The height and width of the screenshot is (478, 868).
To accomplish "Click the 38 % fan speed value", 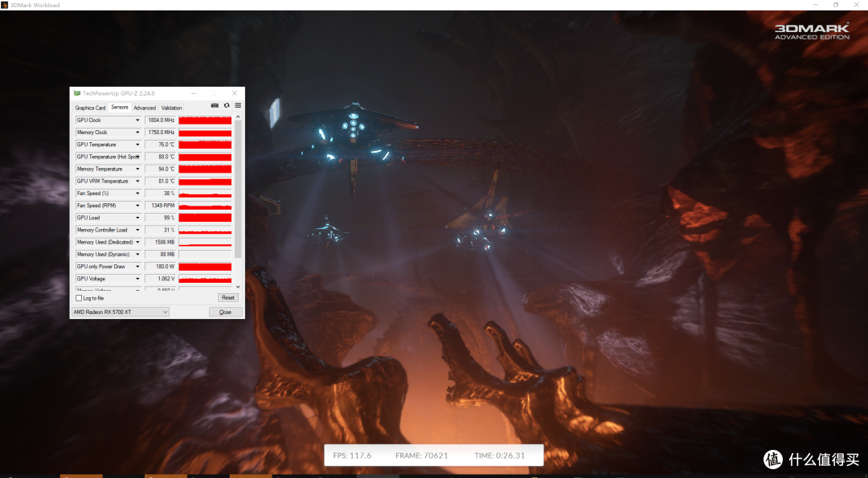I will (160, 193).
